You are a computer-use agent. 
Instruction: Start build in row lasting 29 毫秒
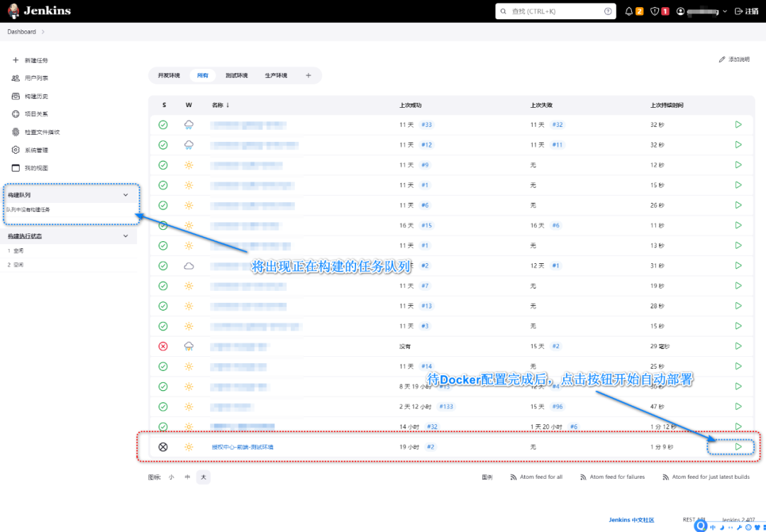[738, 346]
